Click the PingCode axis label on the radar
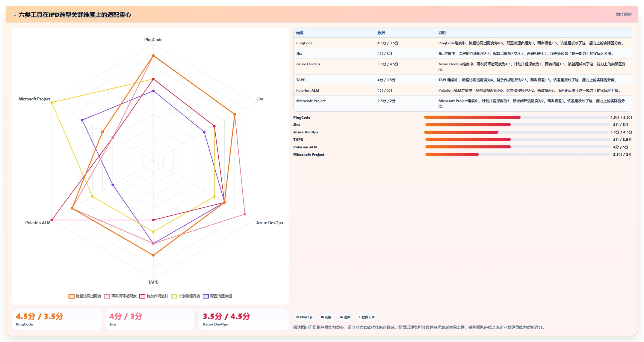The image size is (644, 342). 153,40
